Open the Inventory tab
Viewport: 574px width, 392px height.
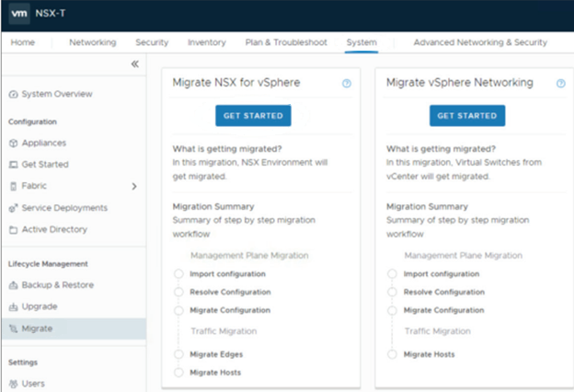coord(207,42)
